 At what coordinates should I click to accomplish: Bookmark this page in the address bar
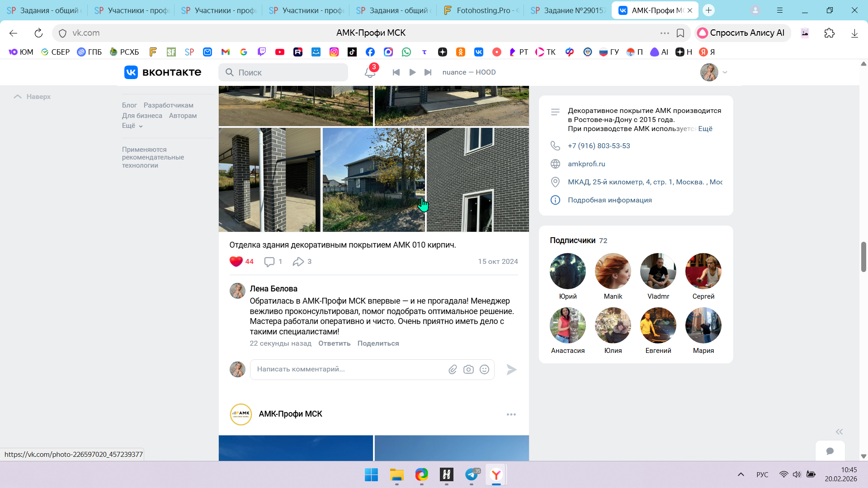click(680, 33)
